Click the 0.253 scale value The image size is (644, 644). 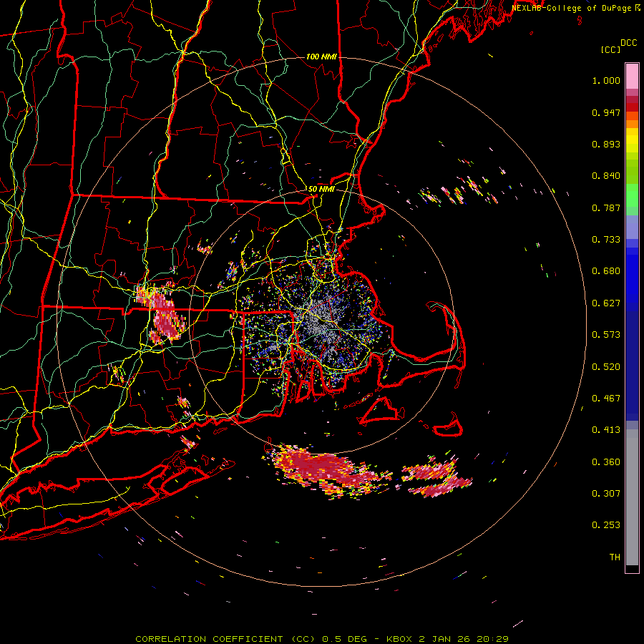[x=606, y=525]
